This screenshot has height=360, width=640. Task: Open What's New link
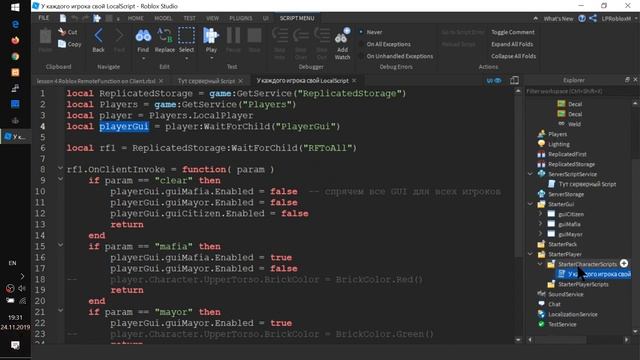click(x=558, y=18)
